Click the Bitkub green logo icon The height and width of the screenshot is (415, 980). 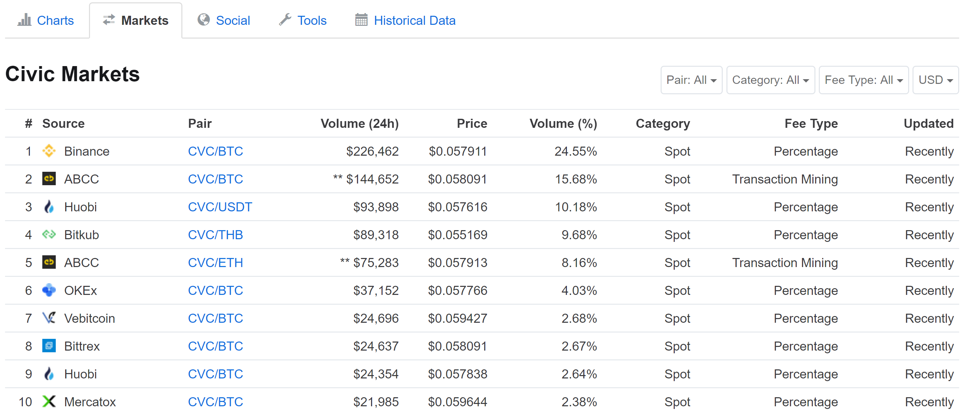click(49, 235)
